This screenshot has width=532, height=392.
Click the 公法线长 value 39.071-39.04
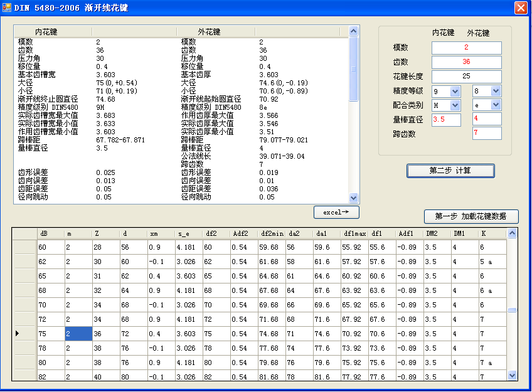pyautogui.click(x=282, y=156)
